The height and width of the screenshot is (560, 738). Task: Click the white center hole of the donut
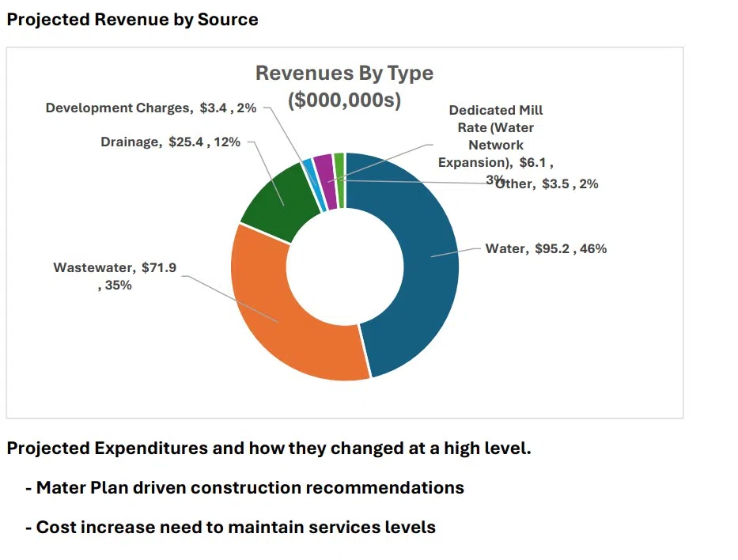tap(345, 267)
